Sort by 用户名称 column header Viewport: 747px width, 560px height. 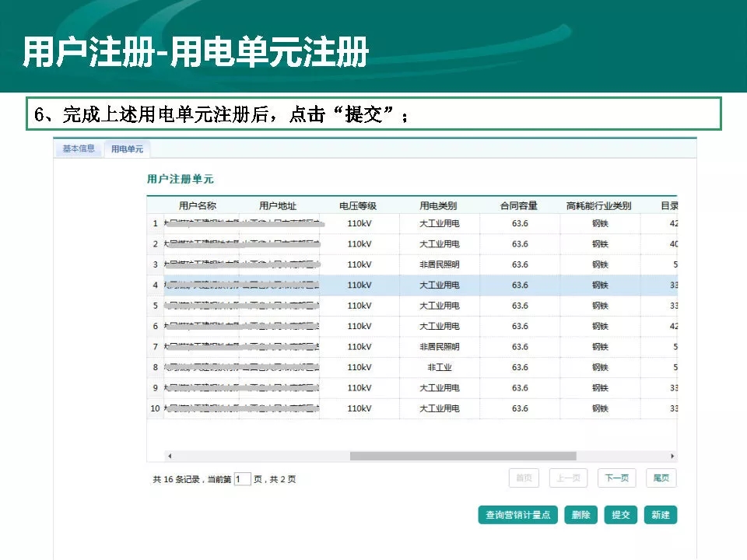[198, 206]
